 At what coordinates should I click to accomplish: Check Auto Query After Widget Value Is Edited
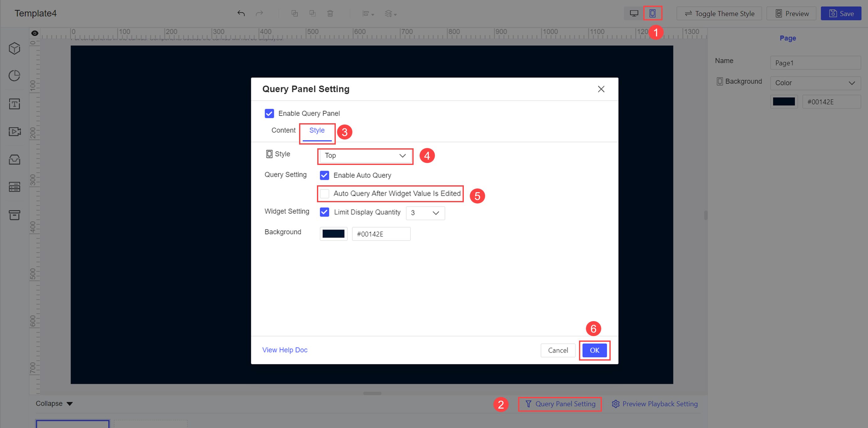click(x=324, y=194)
